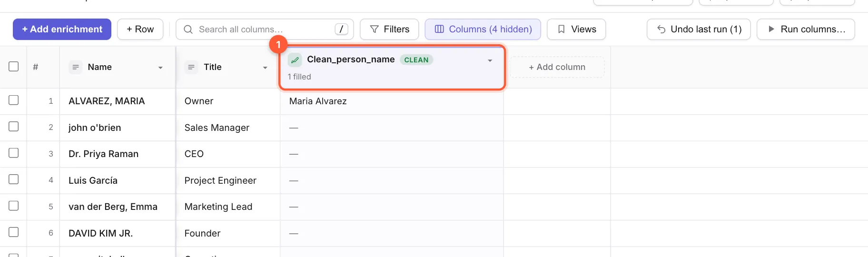Click the slash shortcut key badge
The width and height of the screenshot is (868, 257).
pyautogui.click(x=341, y=29)
